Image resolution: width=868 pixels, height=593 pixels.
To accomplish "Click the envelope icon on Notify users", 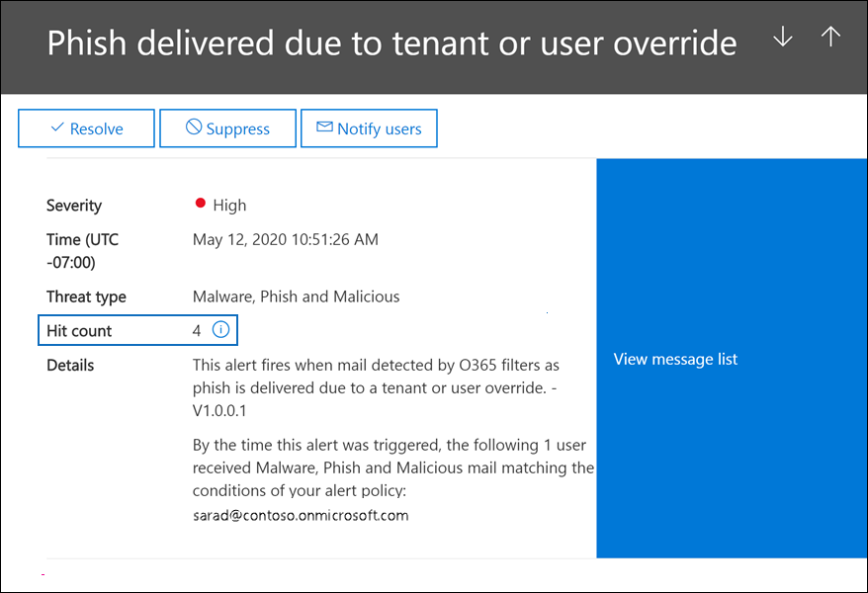I will click(324, 127).
